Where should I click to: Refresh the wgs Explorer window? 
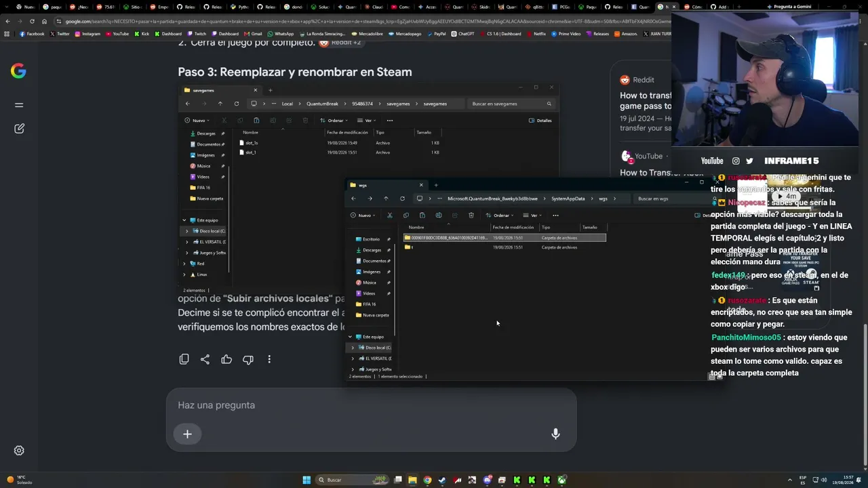402,199
